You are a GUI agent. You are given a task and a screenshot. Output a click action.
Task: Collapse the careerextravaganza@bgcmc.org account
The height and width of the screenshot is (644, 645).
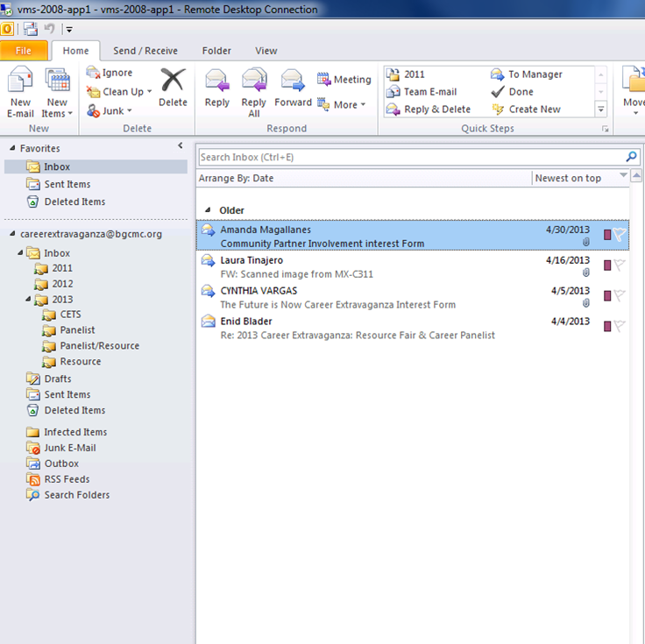click(x=13, y=234)
